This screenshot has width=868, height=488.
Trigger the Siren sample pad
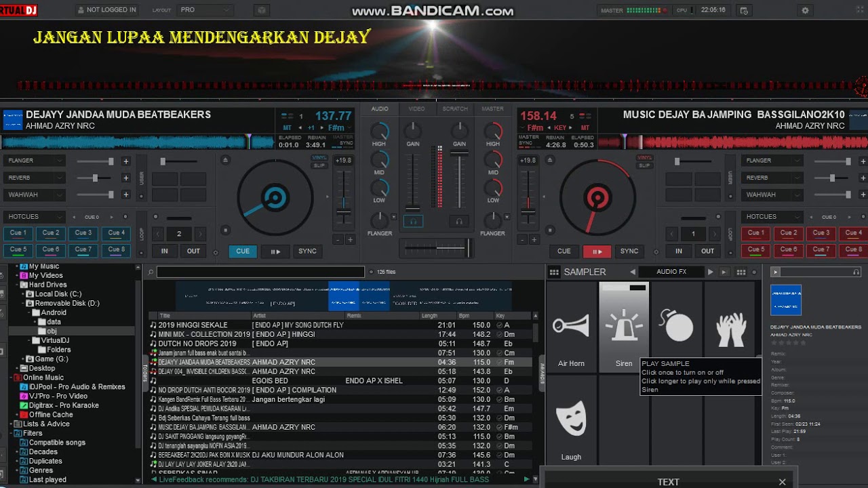tap(624, 327)
